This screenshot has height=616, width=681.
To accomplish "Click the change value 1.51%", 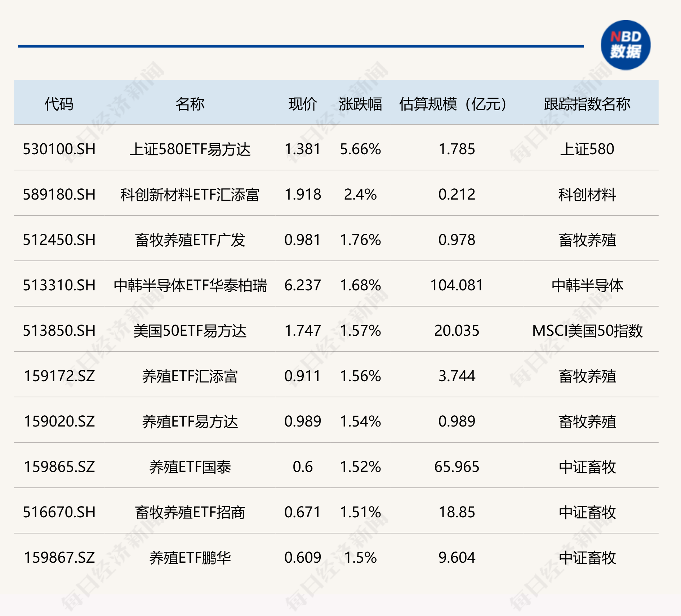I will click(x=360, y=512).
